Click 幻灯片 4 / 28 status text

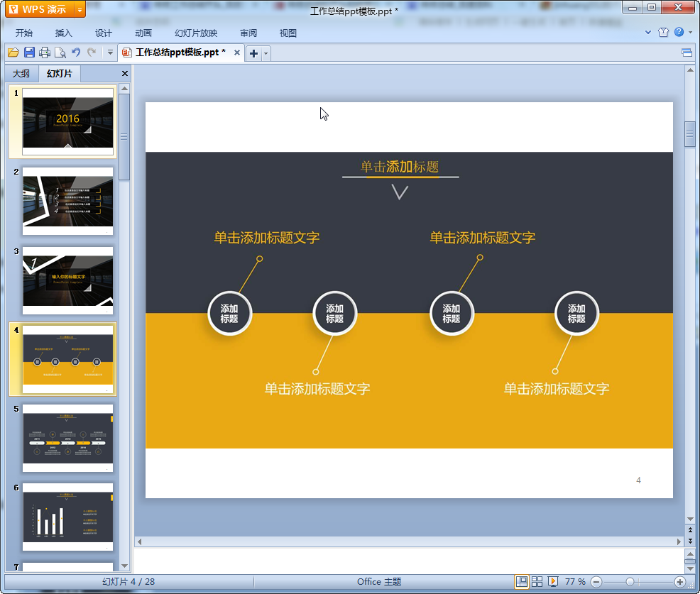pyautogui.click(x=128, y=581)
